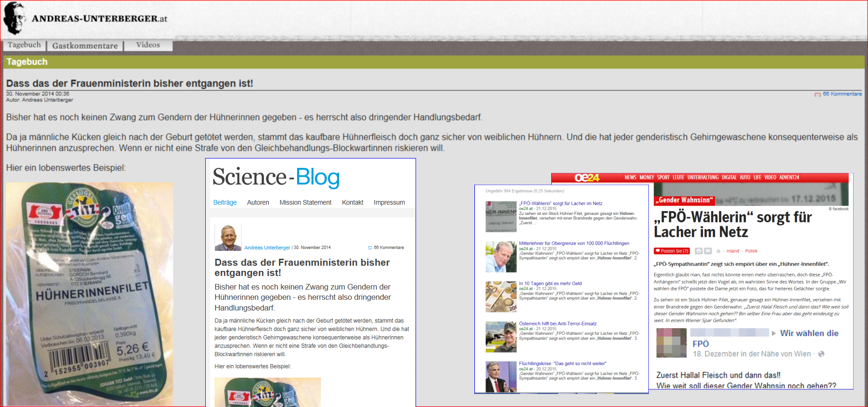Select UNTERHALTUNG in the oe24 navigation bar
This screenshot has width=868, height=407.
pyautogui.click(x=702, y=178)
